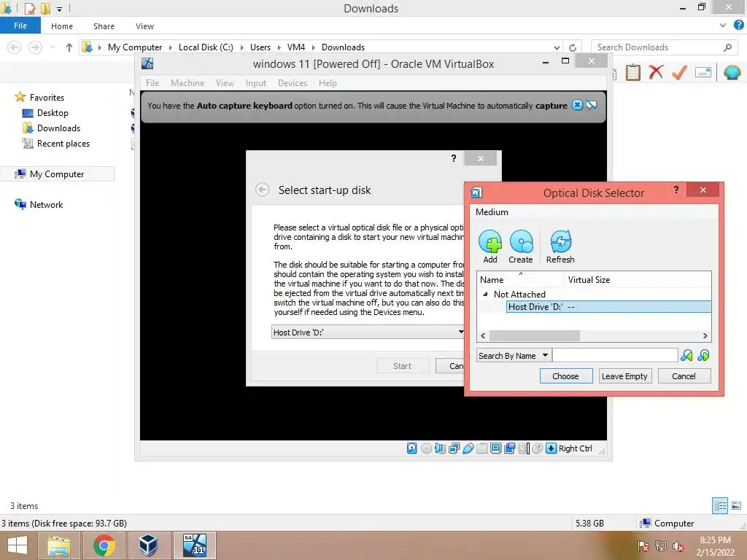The image size is (747, 560).
Task: Expand the Explorer ribbon chevron
Action: 723,26
